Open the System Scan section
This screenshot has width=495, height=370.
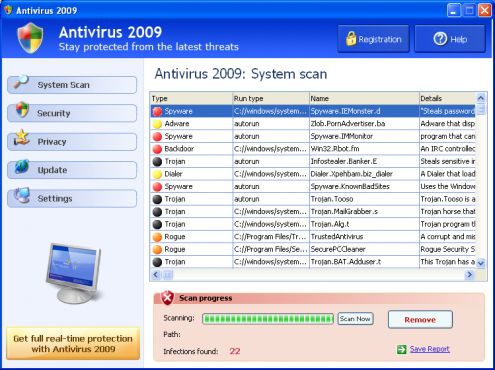pos(72,85)
